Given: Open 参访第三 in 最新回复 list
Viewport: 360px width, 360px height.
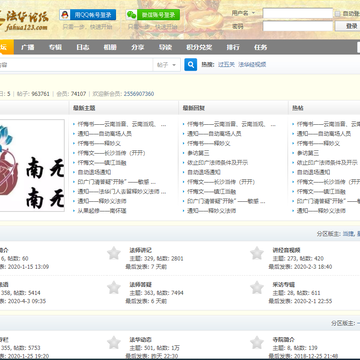Looking at the screenshot, I should [198, 153].
